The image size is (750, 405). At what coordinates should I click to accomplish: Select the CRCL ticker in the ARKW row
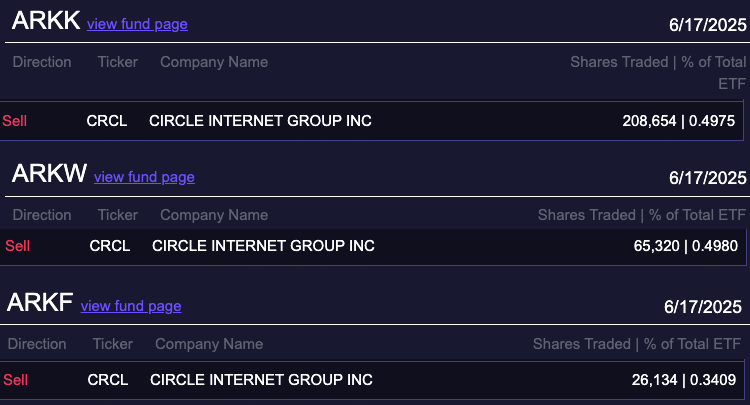point(110,245)
